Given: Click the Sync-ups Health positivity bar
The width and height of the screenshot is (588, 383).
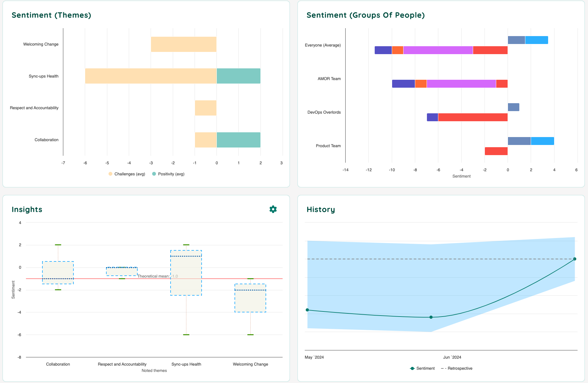Looking at the screenshot, I should 239,76.
